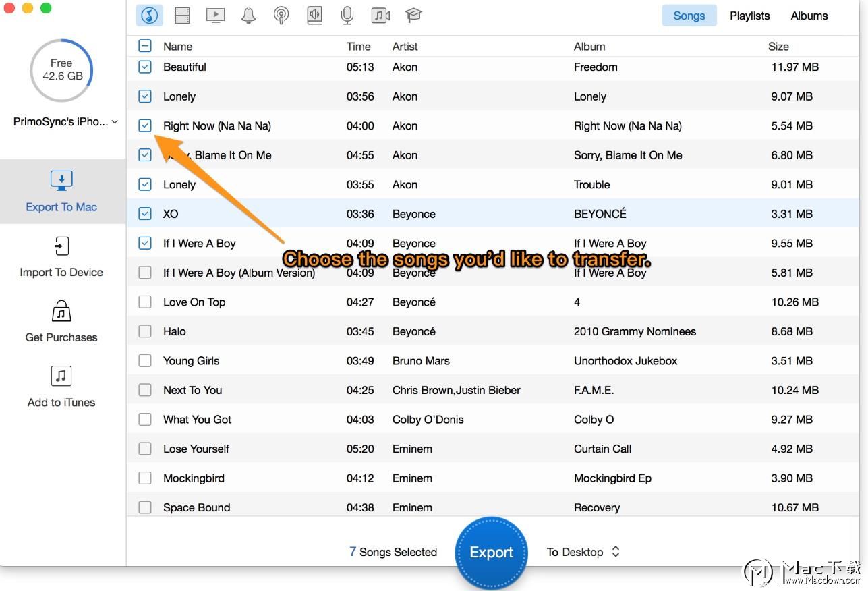This screenshot has height=591, width=868.
Task: Click the Import To Device sidebar icon
Action: pyautogui.click(x=61, y=246)
